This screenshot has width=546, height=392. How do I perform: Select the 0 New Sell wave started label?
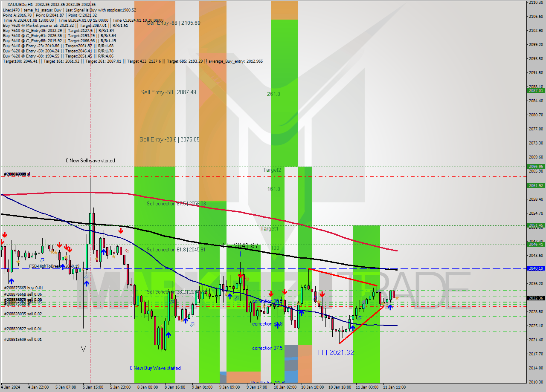[90, 161]
